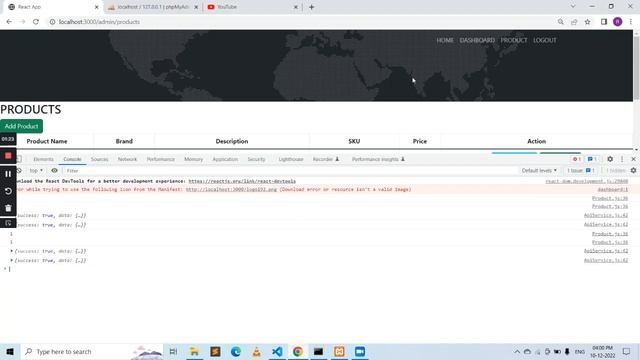640x360 pixels.
Task: Share this page via share icon
Action: 574,22
